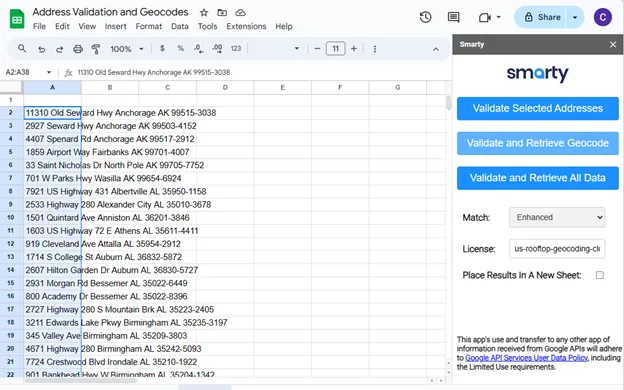Open the Edit menu
The image size is (624, 390).
[x=62, y=26]
